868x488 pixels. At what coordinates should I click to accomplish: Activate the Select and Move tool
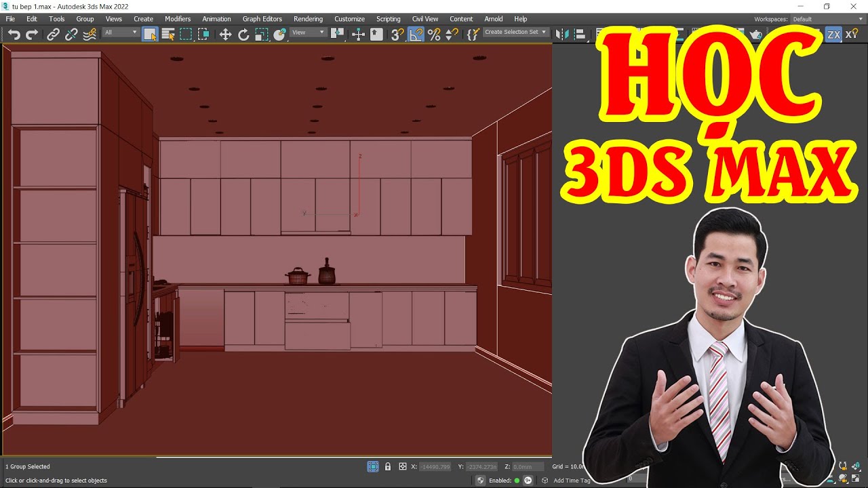click(x=225, y=35)
